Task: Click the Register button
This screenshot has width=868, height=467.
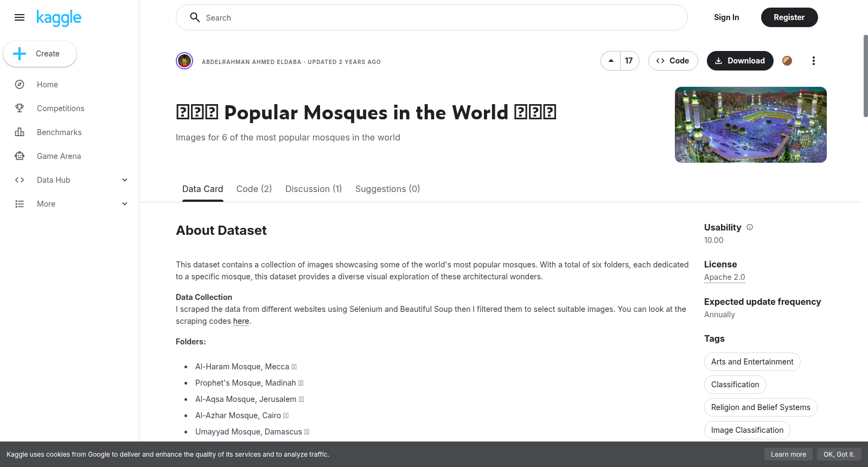Action: pyautogui.click(x=789, y=17)
